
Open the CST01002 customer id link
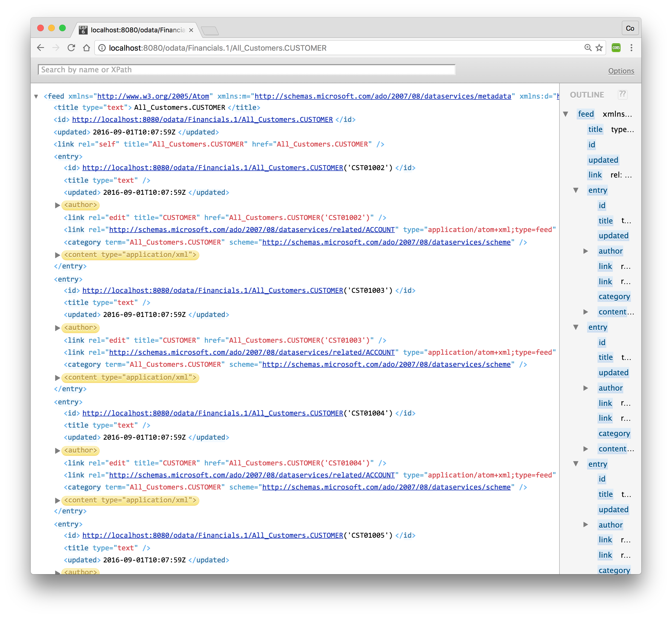(x=212, y=168)
